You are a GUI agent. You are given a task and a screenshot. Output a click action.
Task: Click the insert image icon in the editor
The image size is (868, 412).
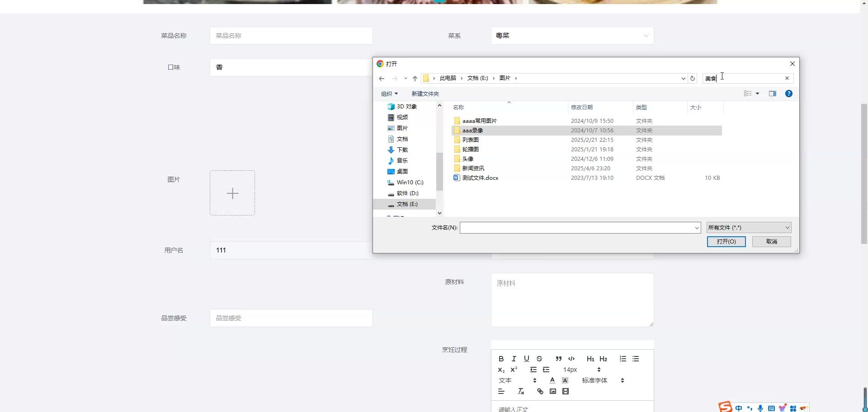[552, 391]
